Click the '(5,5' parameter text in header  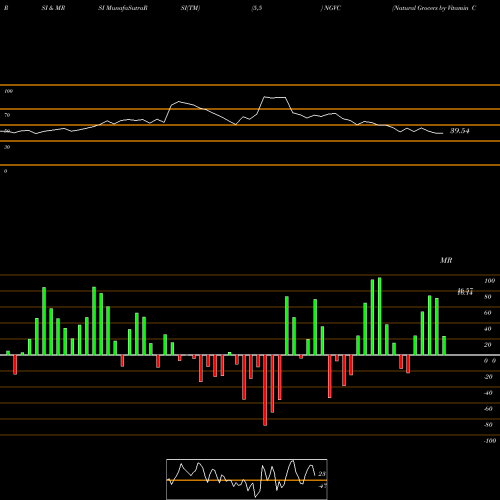pos(257,8)
